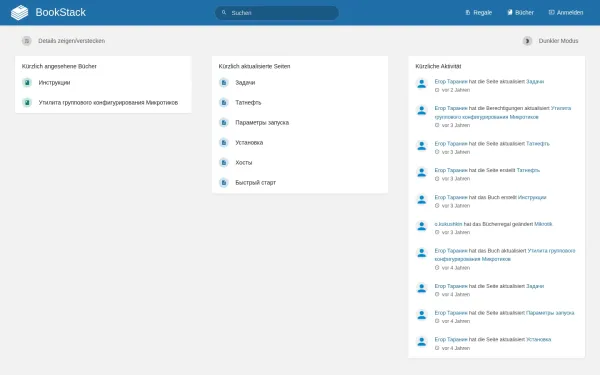Click the dark mode moon icon
The image size is (600, 375).
527,41
